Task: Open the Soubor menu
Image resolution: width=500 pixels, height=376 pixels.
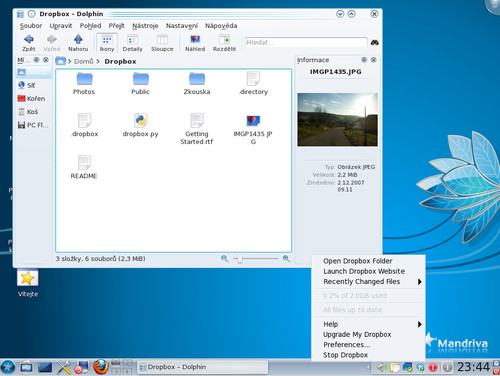Action: tap(31, 26)
